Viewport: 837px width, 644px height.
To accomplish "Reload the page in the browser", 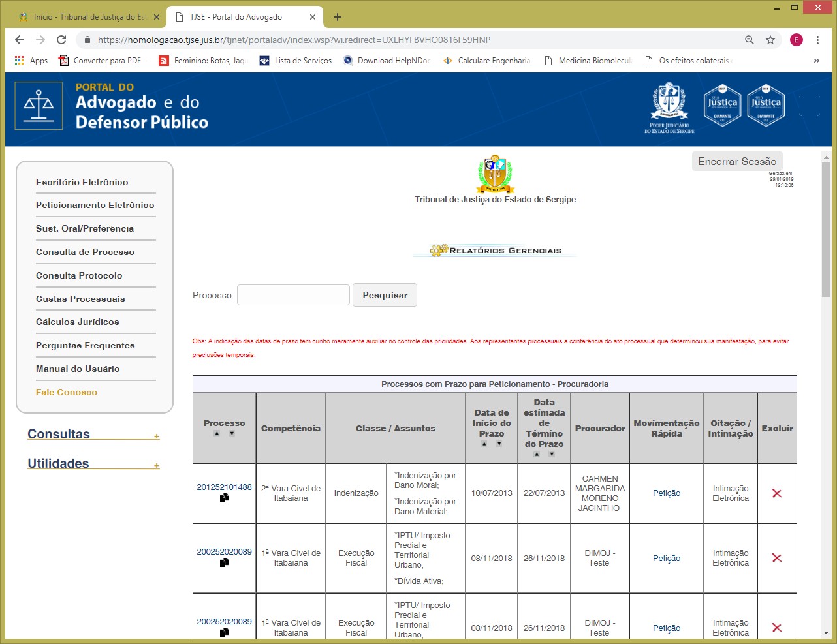I will [x=61, y=40].
